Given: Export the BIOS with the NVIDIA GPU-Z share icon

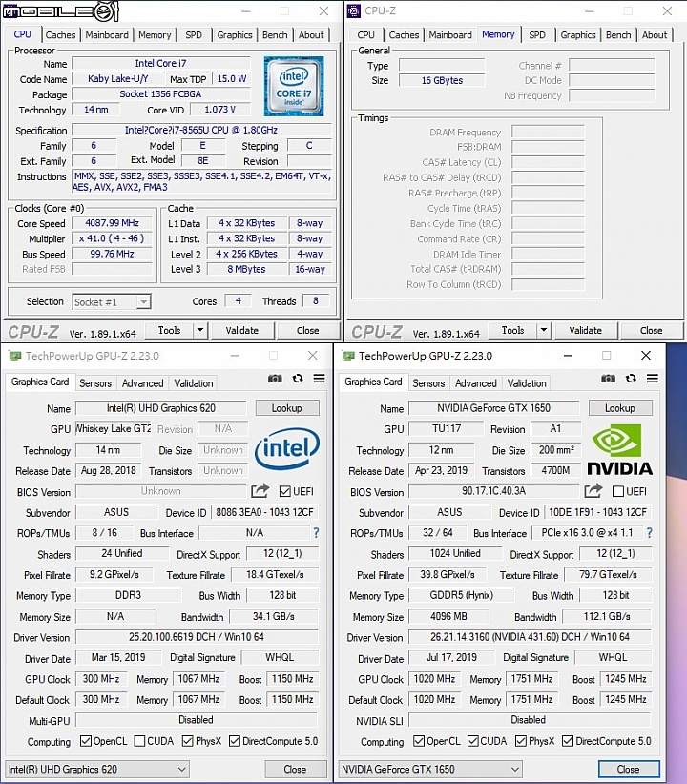Looking at the screenshot, I should point(593,491).
